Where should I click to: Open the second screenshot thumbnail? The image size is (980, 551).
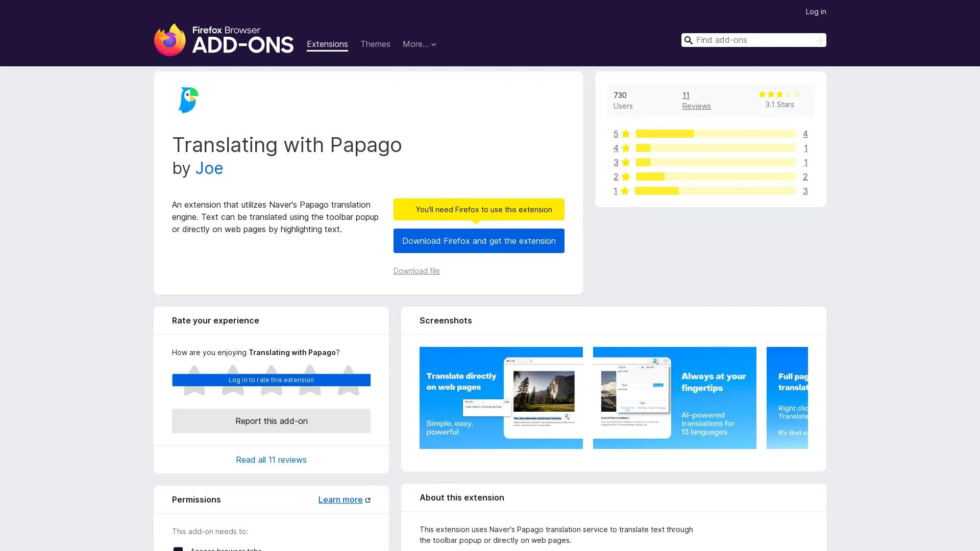click(x=674, y=397)
